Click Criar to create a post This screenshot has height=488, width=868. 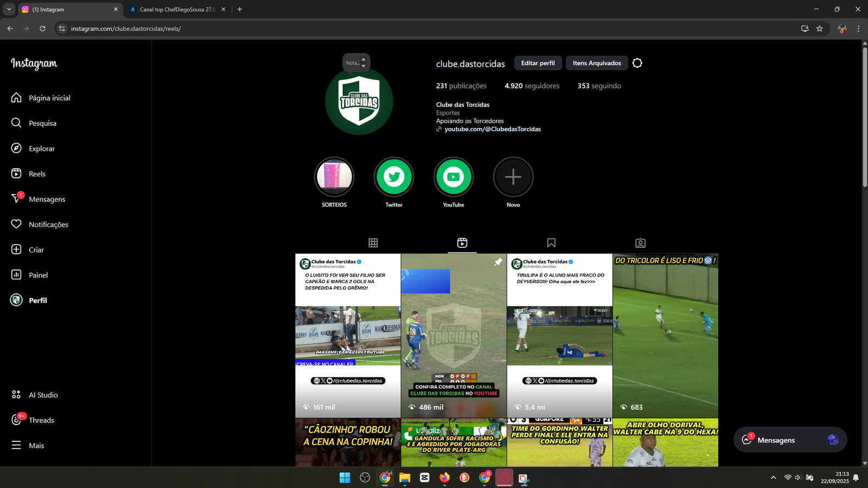tap(28, 249)
